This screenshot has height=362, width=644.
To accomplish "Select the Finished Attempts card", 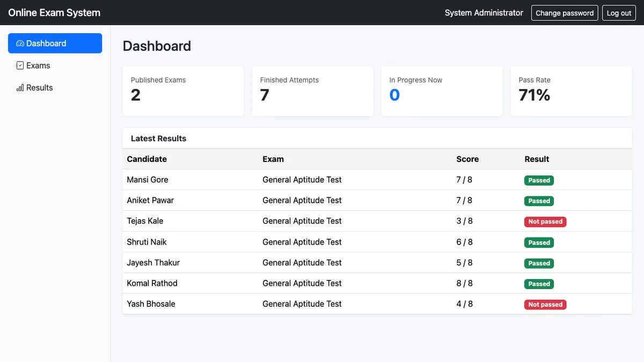I will click(x=313, y=91).
